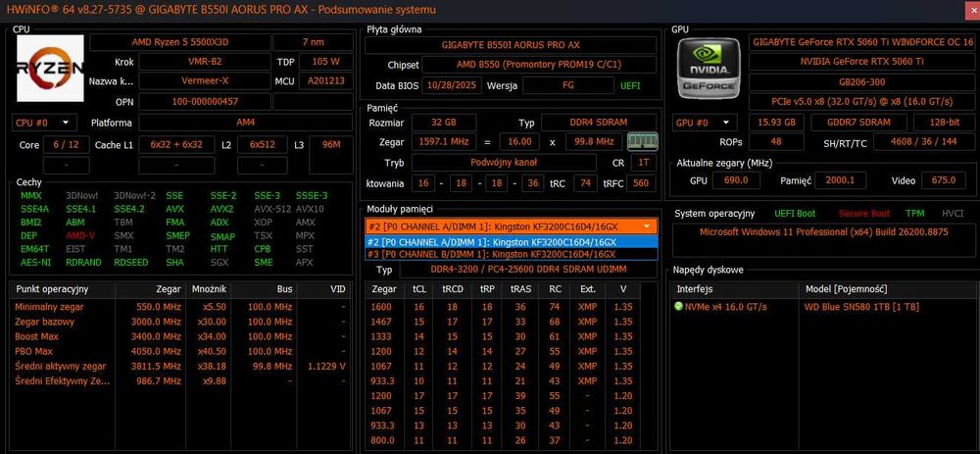Click the red AMD-V feature flag
Image resolution: width=980 pixels, height=454 pixels.
tap(80, 235)
